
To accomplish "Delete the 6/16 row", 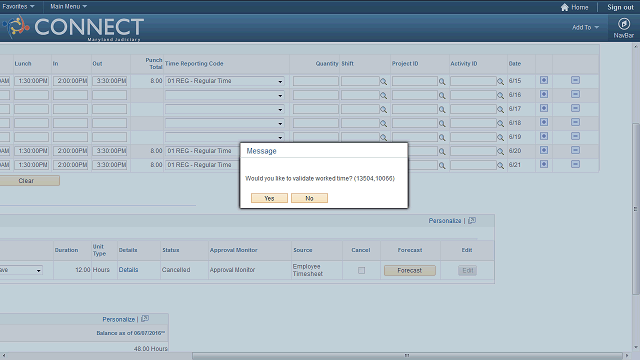I will coord(575,94).
